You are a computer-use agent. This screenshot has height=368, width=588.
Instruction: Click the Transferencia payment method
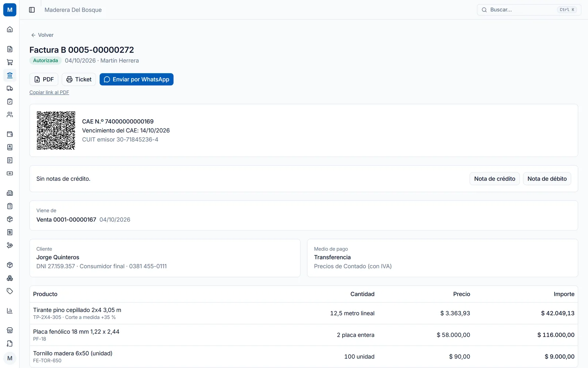point(332,257)
